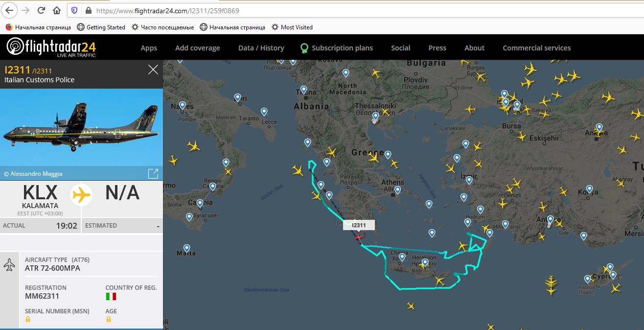This screenshot has height=330, width=644.
Task: Select the Thessaloniki airport pin
Action: (375, 117)
